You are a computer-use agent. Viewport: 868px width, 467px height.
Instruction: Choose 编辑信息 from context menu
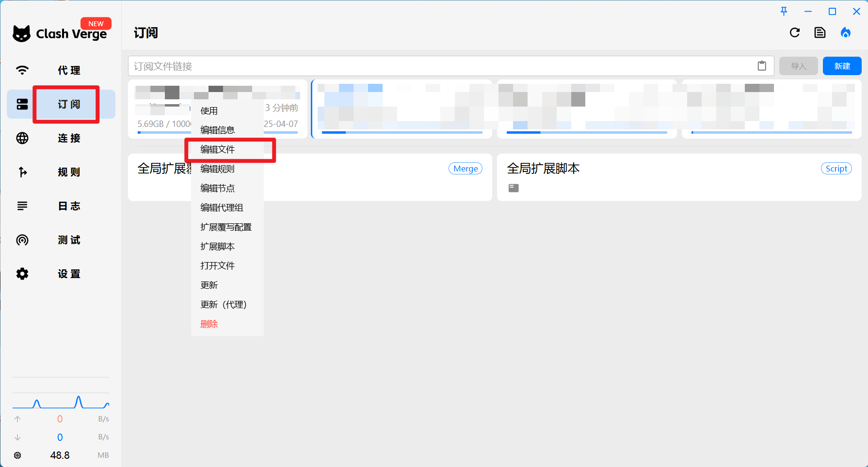pos(227,130)
